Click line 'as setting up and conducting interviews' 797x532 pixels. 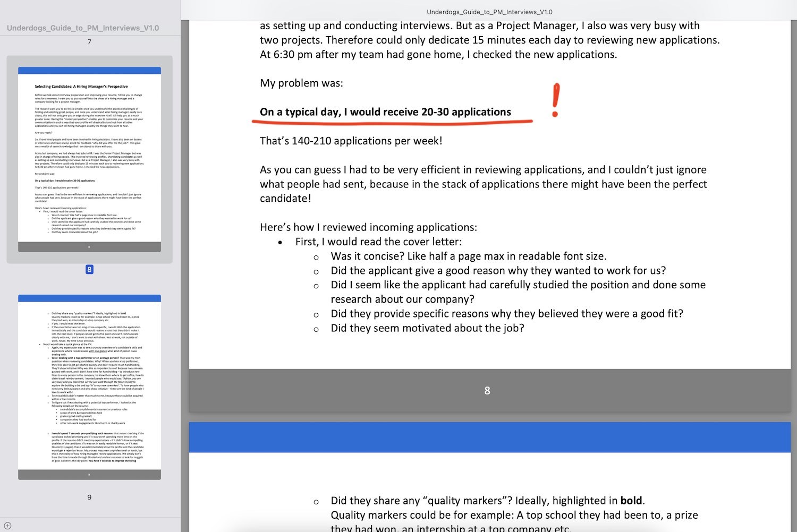click(480, 25)
